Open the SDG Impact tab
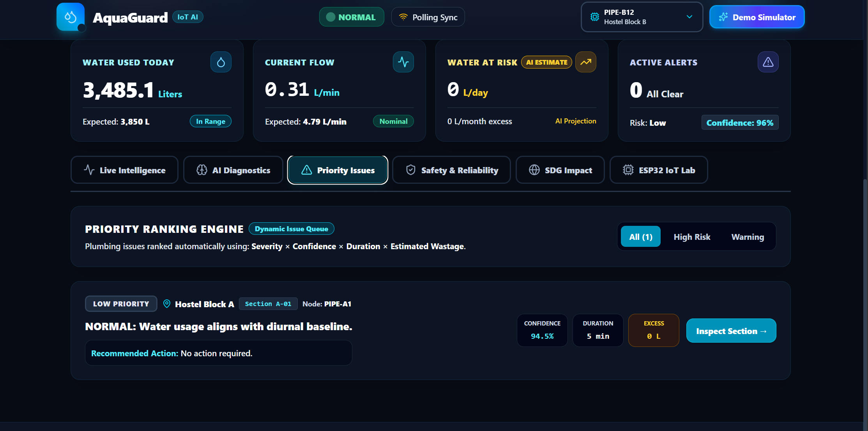This screenshot has height=431, width=868. (x=560, y=170)
